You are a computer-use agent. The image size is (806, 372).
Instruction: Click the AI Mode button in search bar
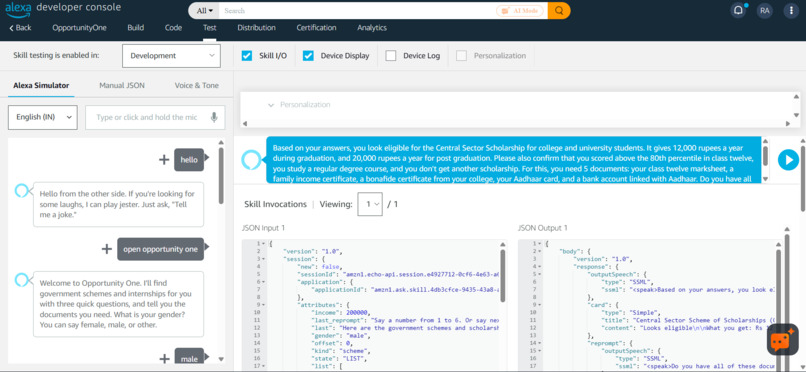pyautogui.click(x=519, y=11)
